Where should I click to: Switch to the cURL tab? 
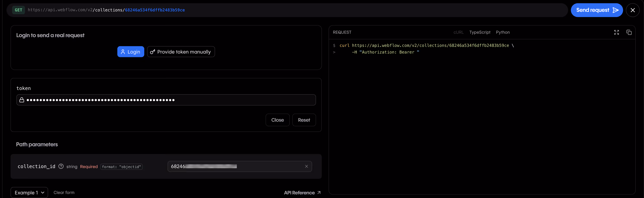[x=459, y=32]
